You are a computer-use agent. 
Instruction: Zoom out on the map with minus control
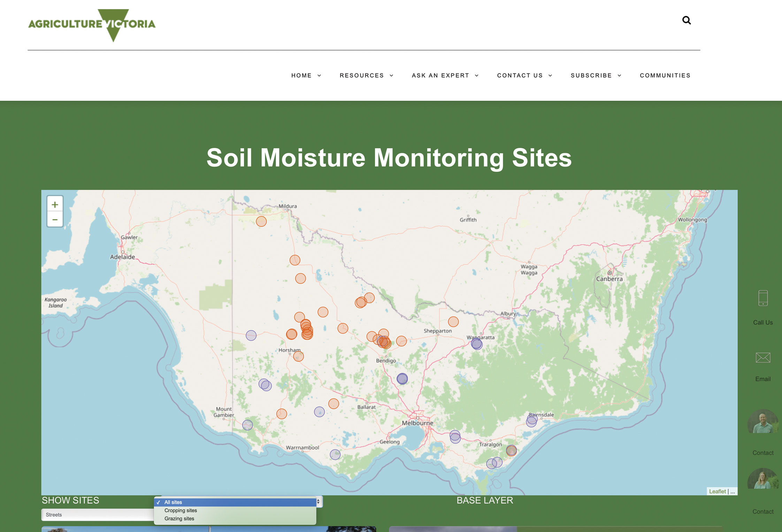(x=55, y=219)
